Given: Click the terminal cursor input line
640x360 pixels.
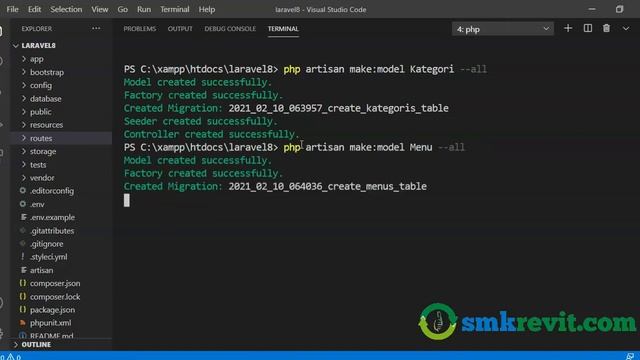Looking at the screenshot, I should [127, 200].
